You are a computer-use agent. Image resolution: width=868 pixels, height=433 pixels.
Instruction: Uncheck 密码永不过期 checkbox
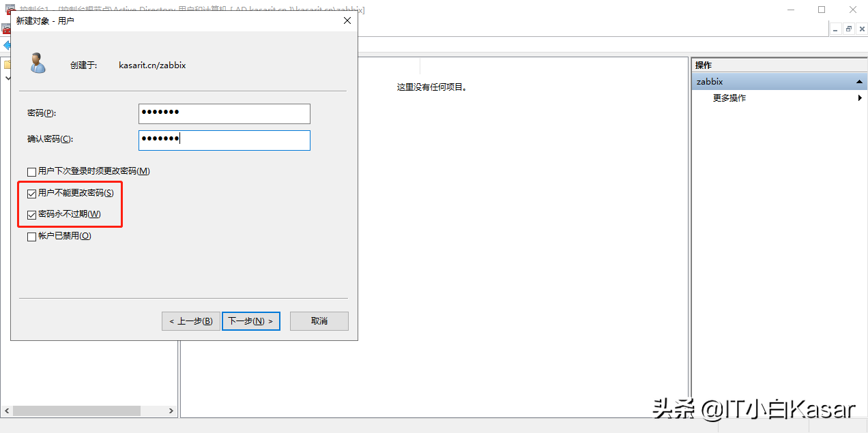(x=31, y=215)
